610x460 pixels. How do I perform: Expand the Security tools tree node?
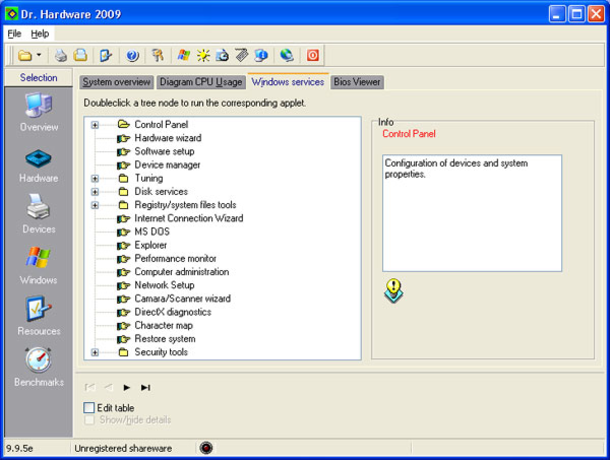click(95, 352)
